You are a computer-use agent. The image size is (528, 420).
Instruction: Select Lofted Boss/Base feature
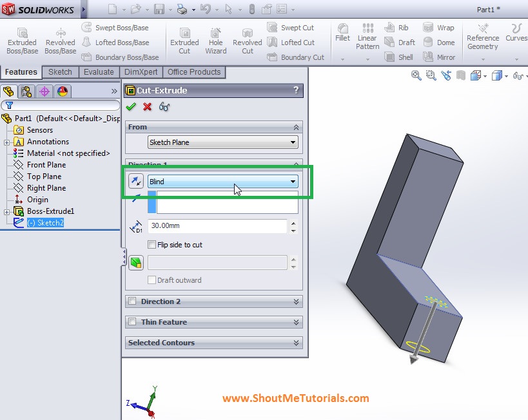pyautogui.click(x=115, y=43)
